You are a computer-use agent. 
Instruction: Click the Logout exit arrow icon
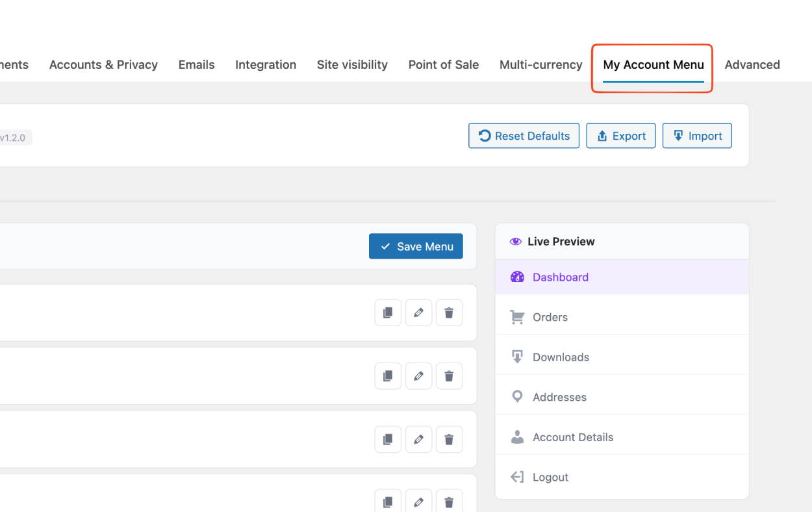click(517, 476)
